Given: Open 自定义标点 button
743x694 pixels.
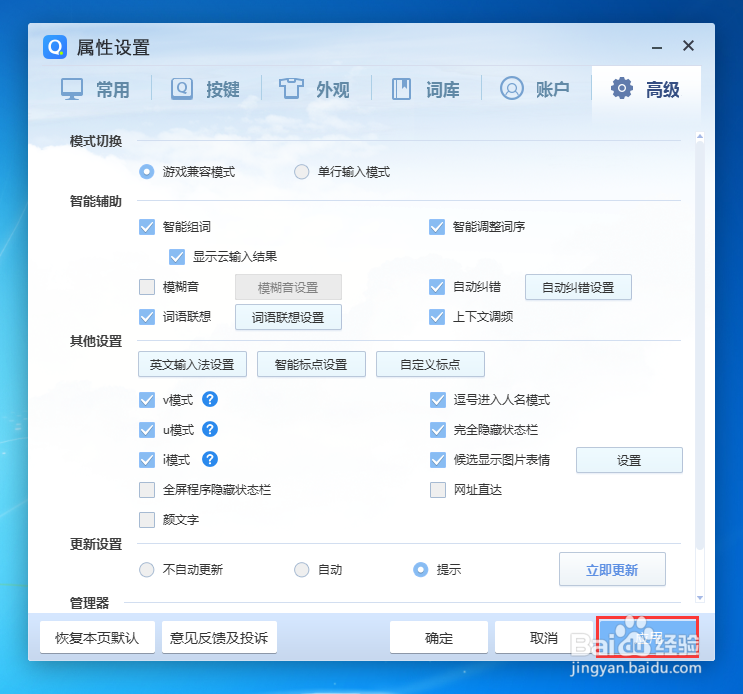Looking at the screenshot, I should (430, 364).
